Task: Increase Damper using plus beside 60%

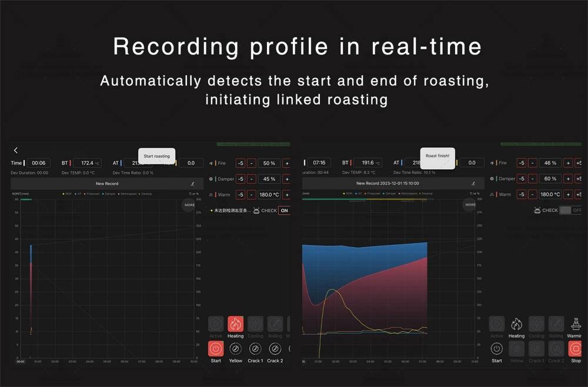Action: click(x=568, y=179)
